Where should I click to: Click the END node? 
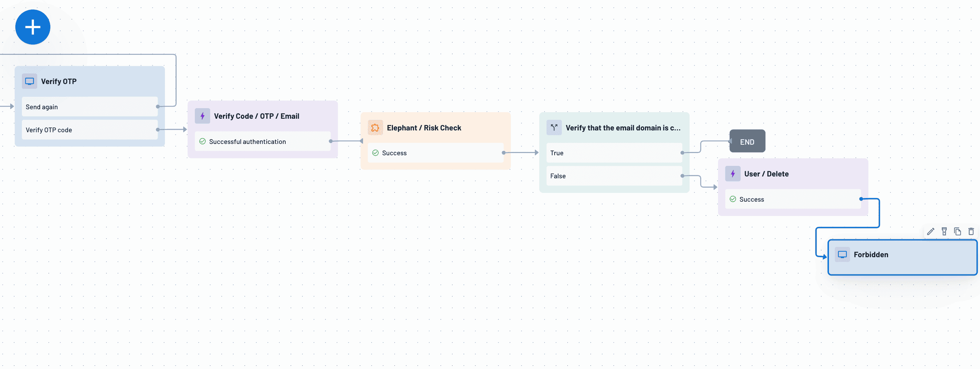[747, 141]
